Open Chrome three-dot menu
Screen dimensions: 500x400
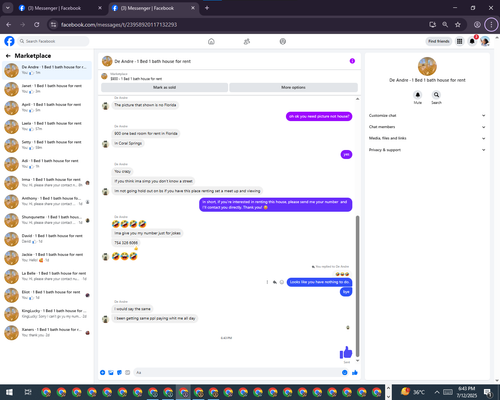click(491, 24)
